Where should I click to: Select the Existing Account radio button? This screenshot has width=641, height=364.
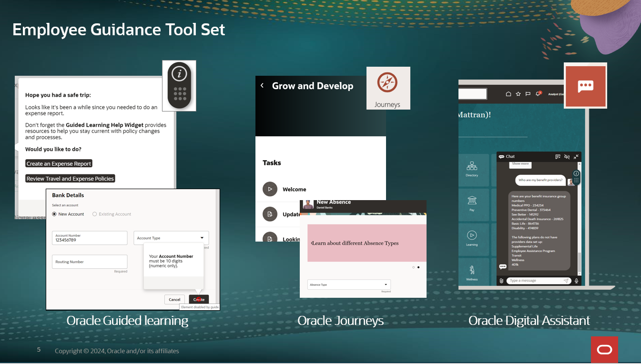point(94,214)
